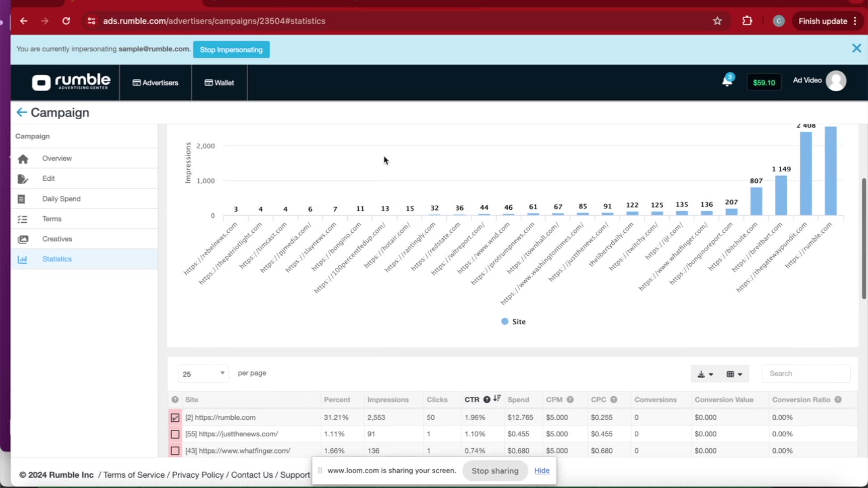Uncheck the rumble.com row checkbox
Screen dimensions: 868x488
(x=175, y=418)
